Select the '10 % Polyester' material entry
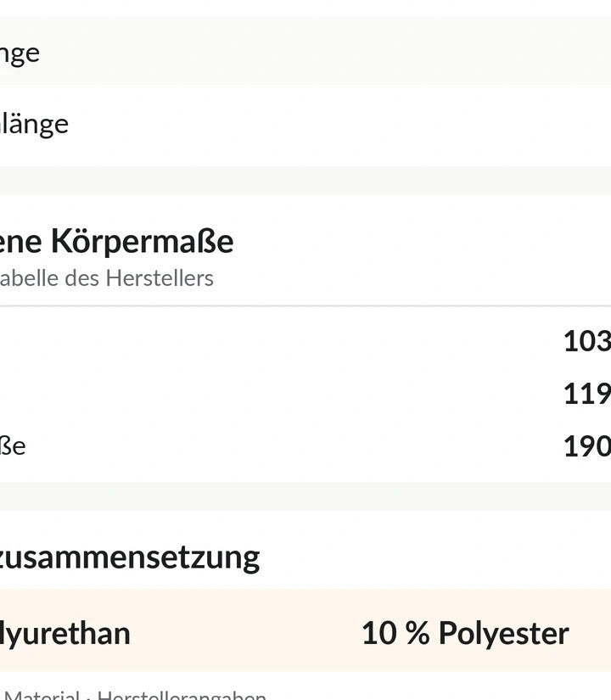Viewport: 611px width, 700px height. tap(465, 633)
